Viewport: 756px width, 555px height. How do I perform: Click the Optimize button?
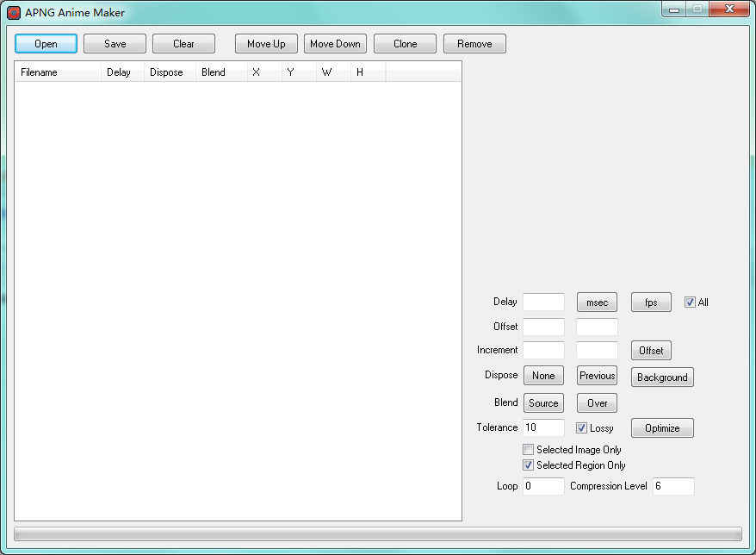tap(662, 428)
